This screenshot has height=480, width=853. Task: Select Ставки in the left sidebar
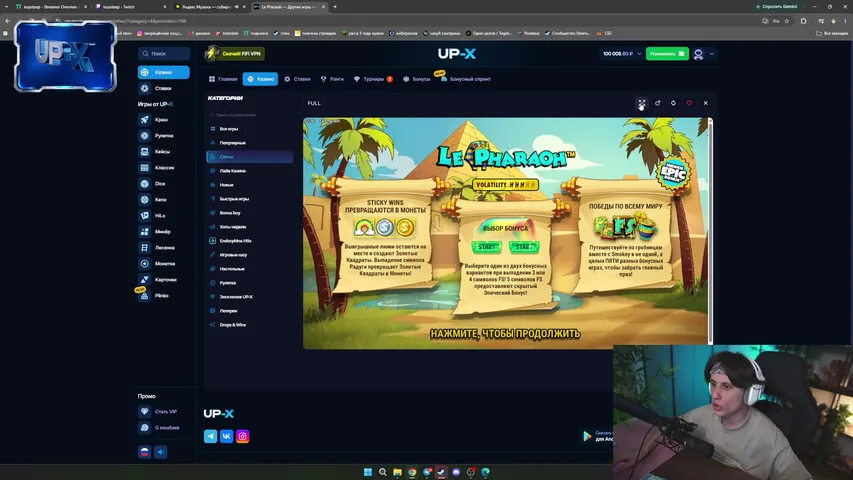[164, 88]
